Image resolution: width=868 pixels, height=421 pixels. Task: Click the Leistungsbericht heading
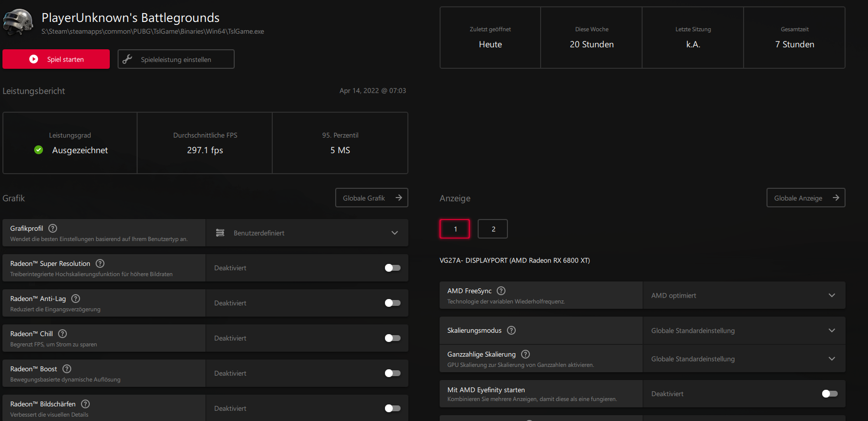34,91
